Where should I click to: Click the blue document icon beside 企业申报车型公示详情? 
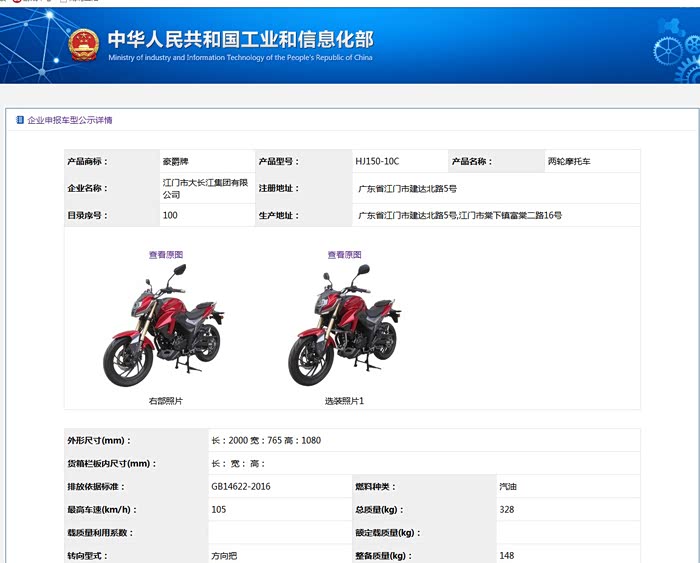pyautogui.click(x=20, y=120)
